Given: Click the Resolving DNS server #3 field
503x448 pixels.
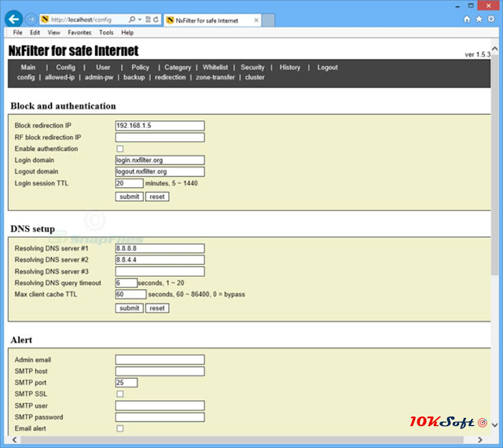Looking at the screenshot, I should [x=160, y=271].
